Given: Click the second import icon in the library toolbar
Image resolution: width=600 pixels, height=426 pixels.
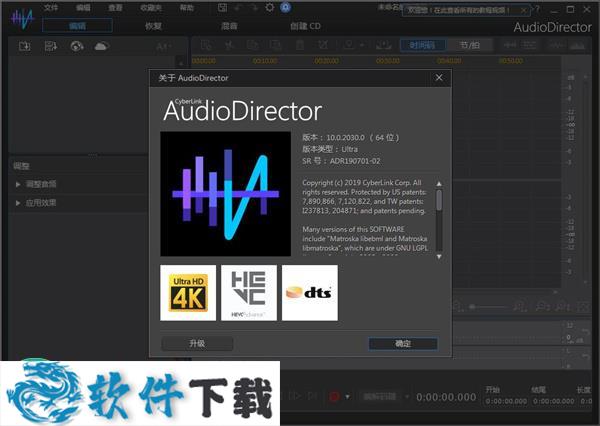Looking at the screenshot, I should [51, 46].
